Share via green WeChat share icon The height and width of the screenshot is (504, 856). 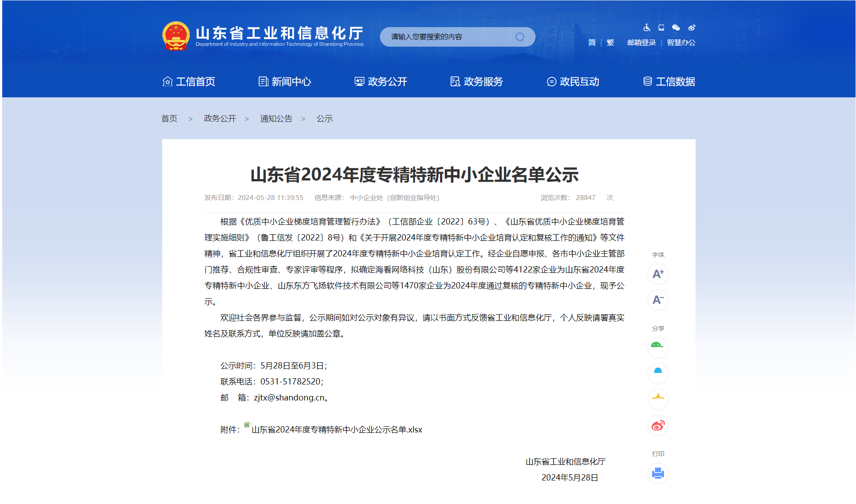658,348
